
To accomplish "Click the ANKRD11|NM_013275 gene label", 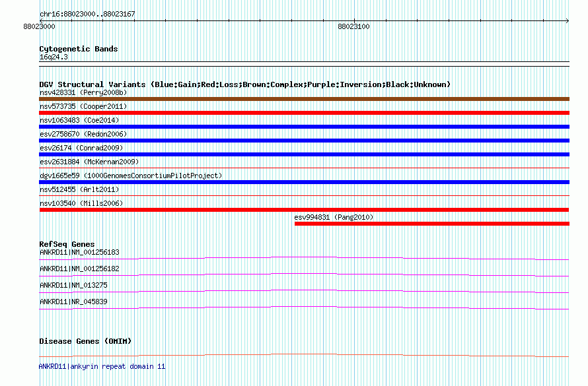I will click(73, 285).
